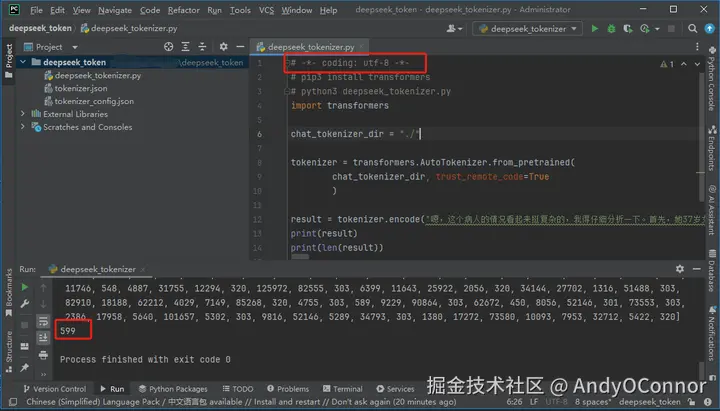Expand External Libraries node

tap(22, 113)
